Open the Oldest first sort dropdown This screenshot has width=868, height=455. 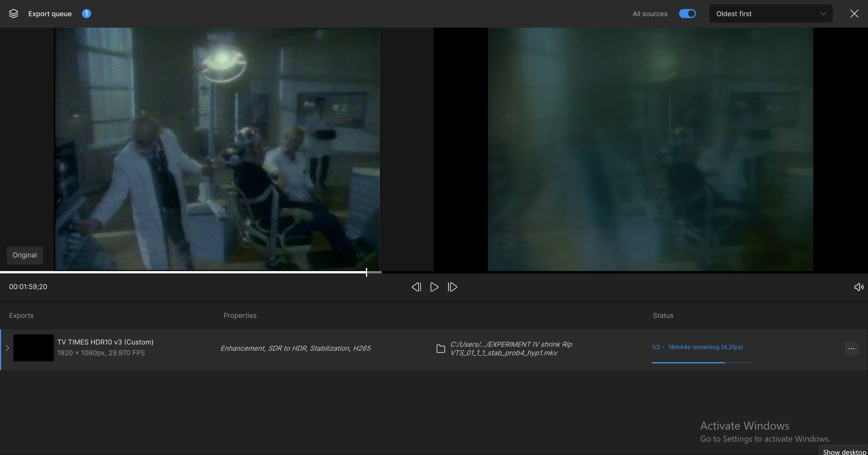click(771, 14)
